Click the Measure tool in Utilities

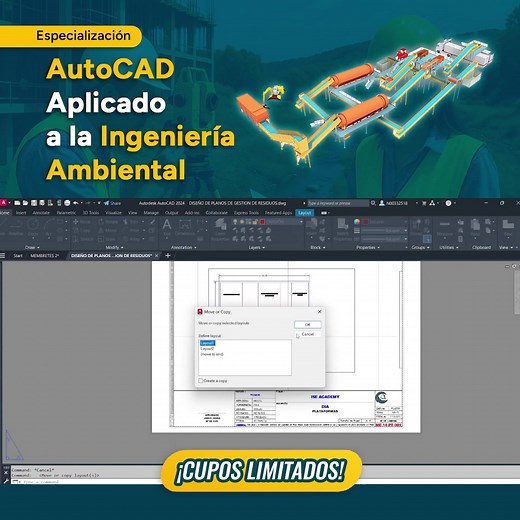pos(445,228)
